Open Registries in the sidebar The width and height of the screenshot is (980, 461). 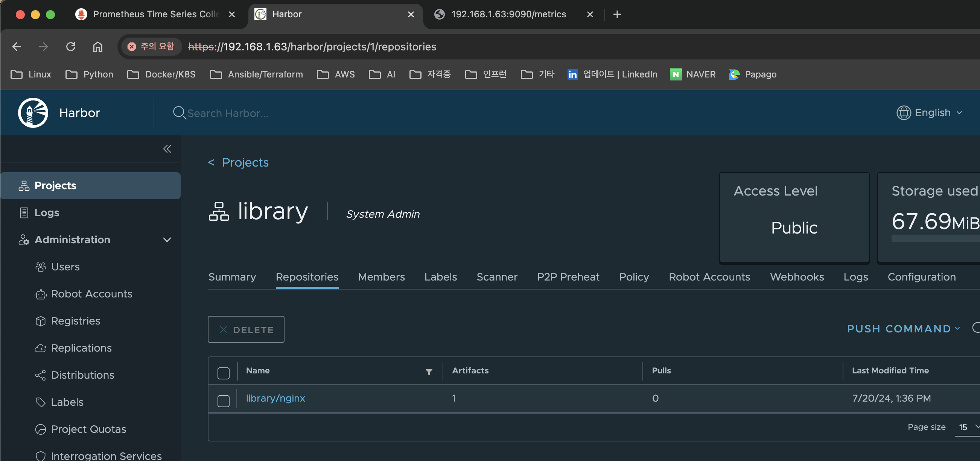(x=75, y=321)
